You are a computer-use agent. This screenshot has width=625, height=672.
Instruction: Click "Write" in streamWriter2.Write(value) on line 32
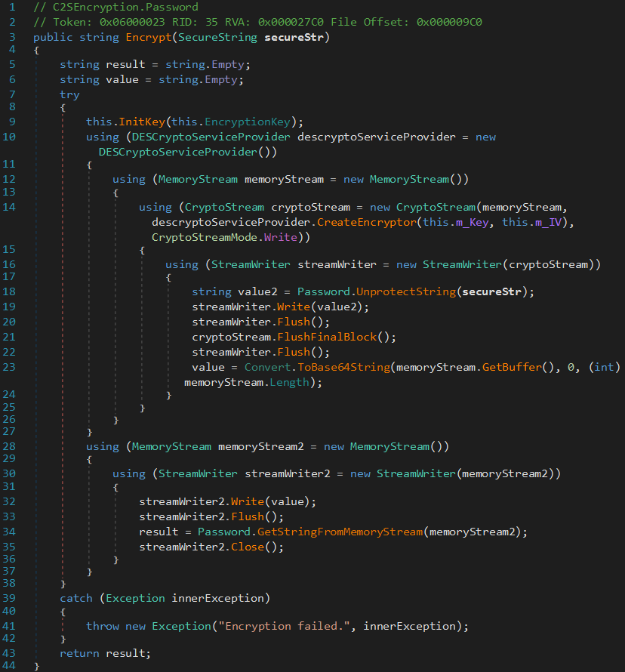point(248,501)
